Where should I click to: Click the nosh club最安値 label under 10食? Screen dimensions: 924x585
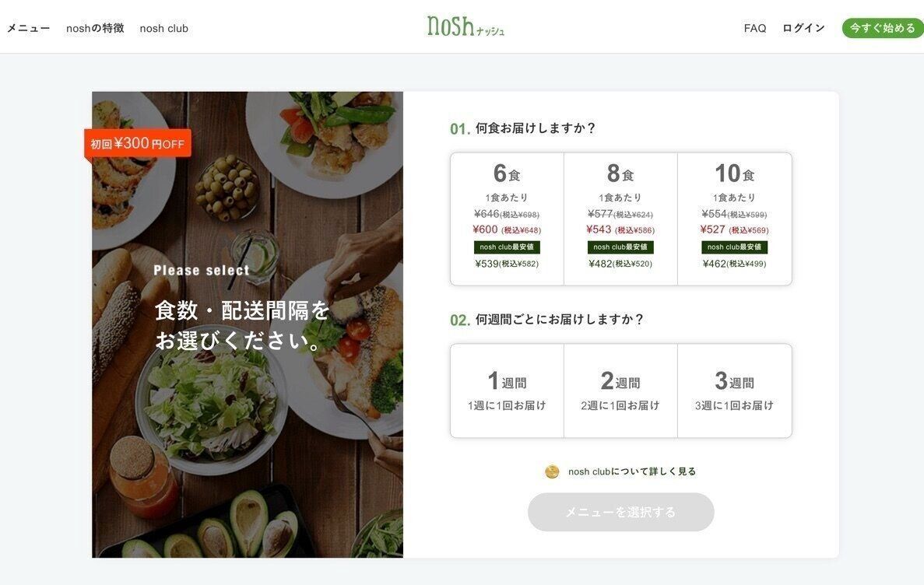pos(734,247)
